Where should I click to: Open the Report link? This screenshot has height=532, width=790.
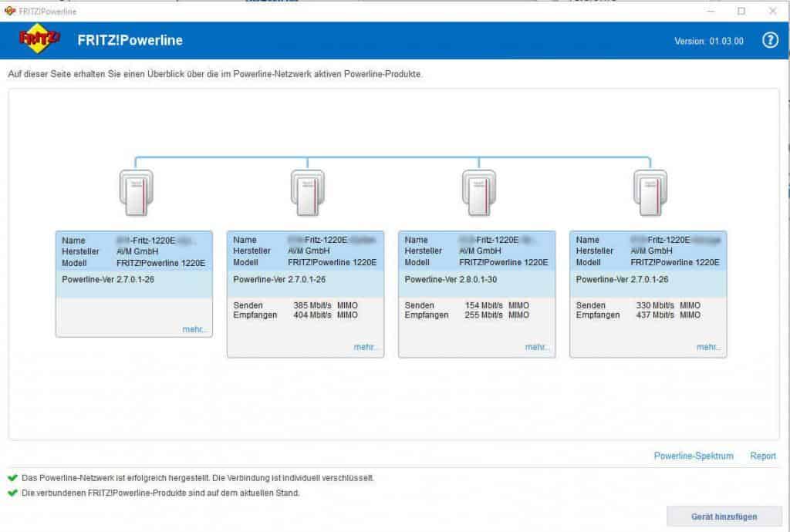pos(763,456)
